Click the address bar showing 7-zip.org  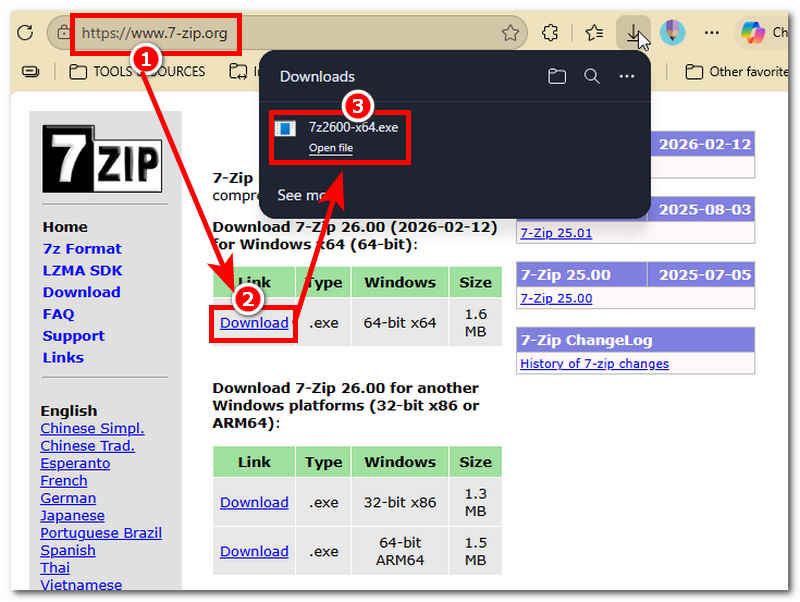[155, 32]
